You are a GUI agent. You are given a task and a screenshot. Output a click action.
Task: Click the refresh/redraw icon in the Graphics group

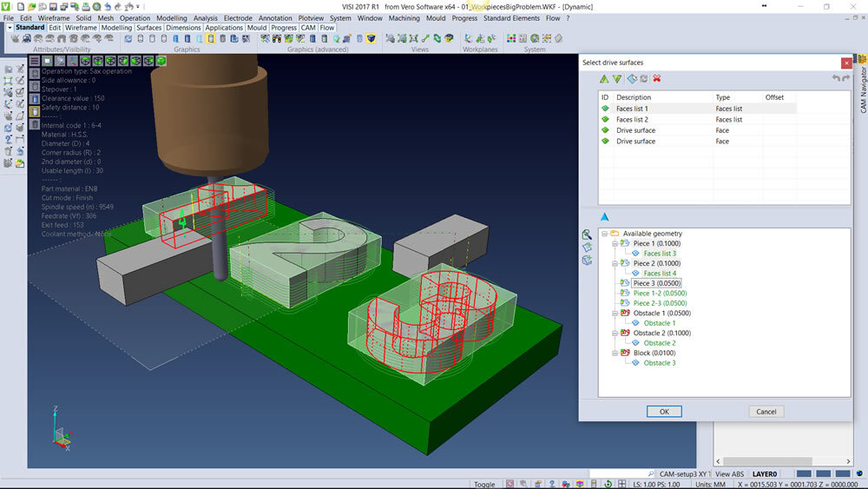[128, 38]
